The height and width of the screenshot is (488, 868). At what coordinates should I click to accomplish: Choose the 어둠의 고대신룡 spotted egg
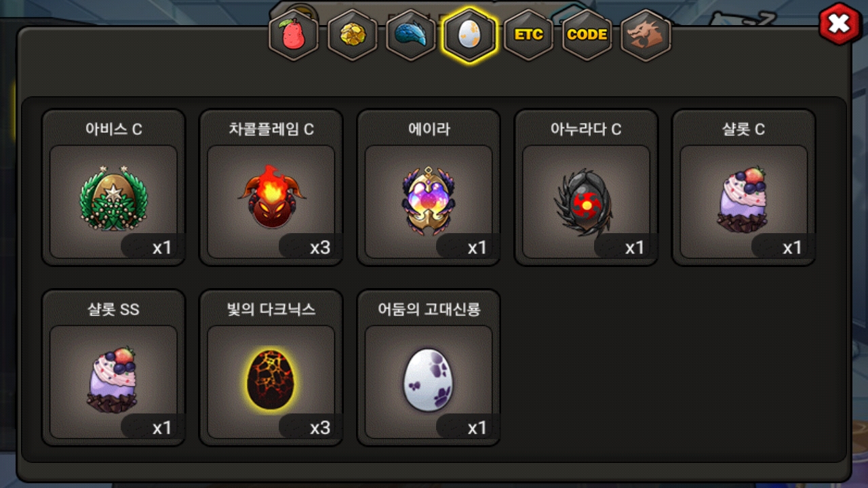click(x=429, y=368)
